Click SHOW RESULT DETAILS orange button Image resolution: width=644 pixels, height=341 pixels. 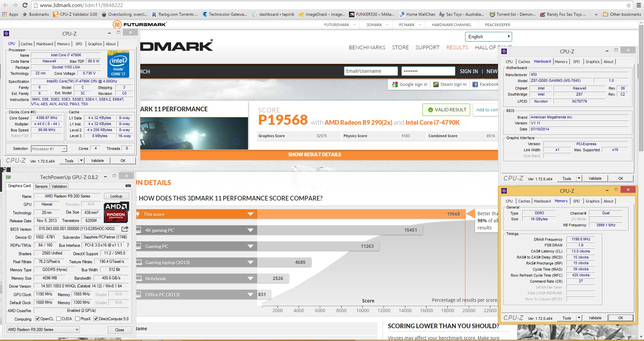coord(319,155)
